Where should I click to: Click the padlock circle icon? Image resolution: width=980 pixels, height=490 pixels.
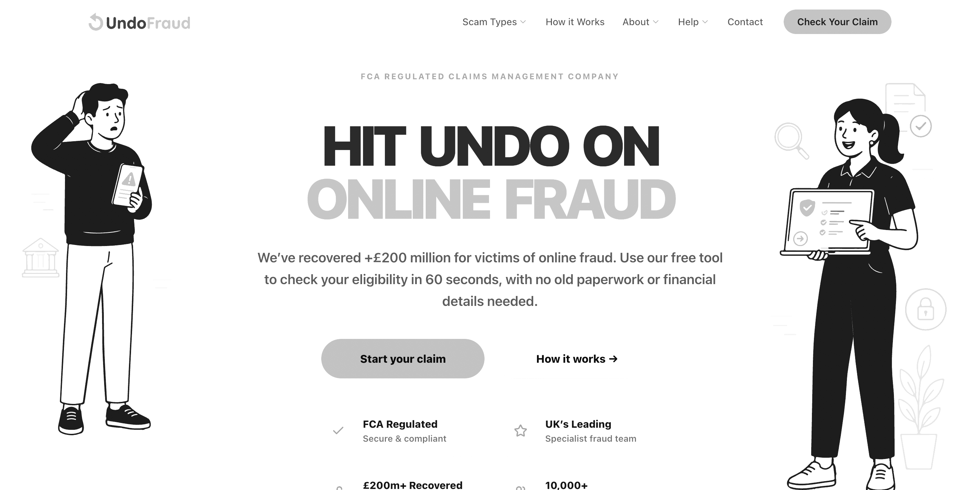pos(925,309)
